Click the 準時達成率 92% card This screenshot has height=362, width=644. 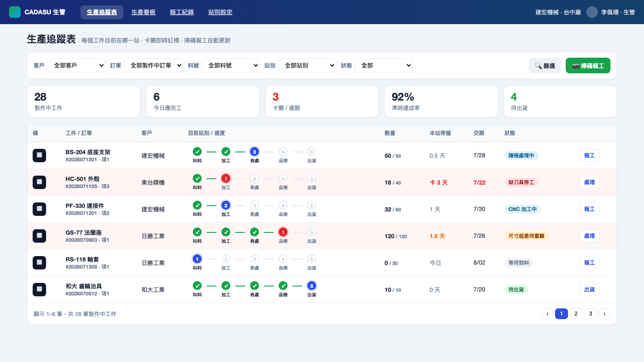click(441, 101)
